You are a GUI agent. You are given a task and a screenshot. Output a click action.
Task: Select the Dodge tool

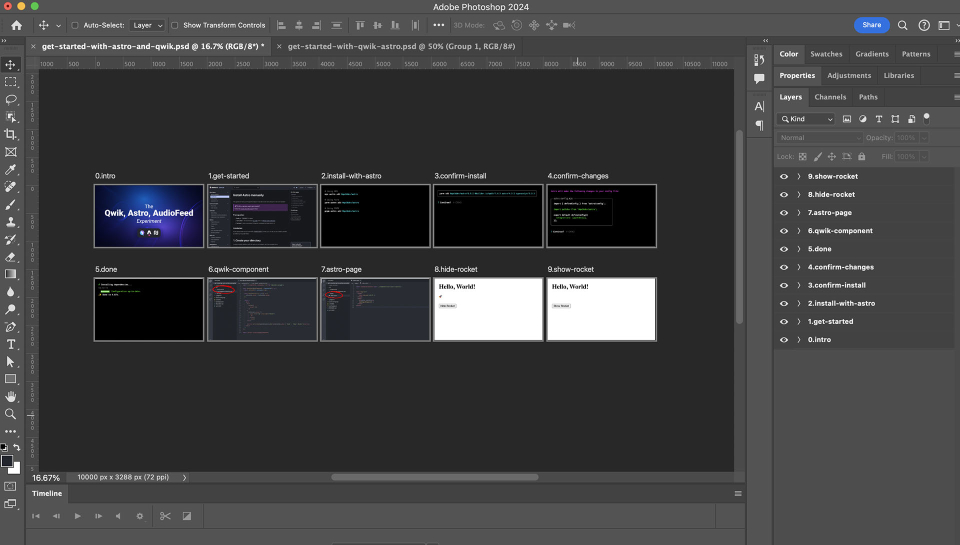[x=10, y=309]
